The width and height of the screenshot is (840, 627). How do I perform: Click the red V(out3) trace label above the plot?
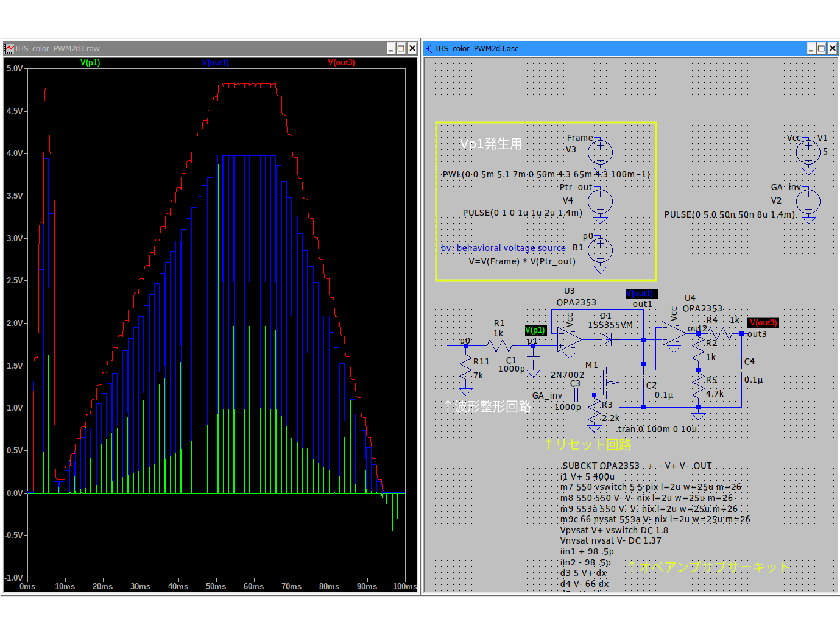341,63
